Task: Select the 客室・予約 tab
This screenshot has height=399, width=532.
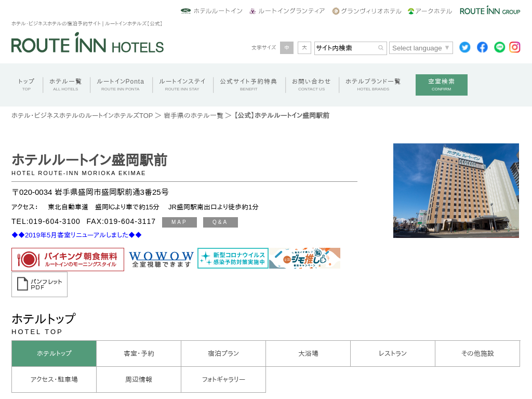Action: pyautogui.click(x=139, y=353)
